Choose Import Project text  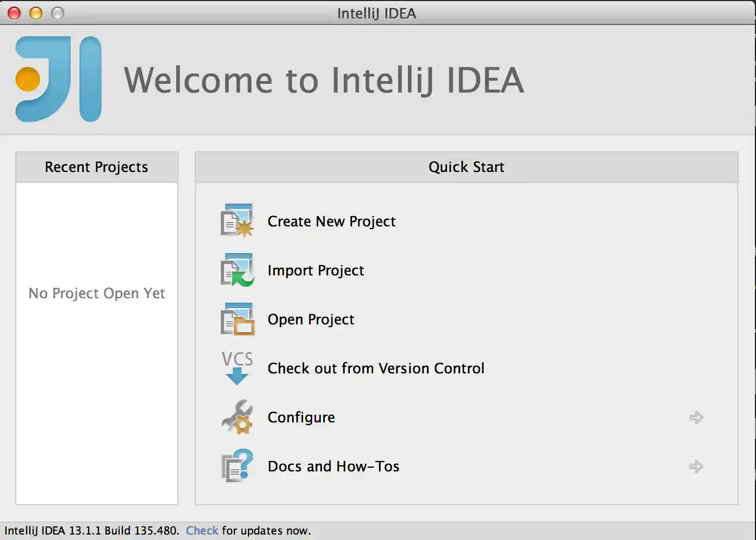[x=315, y=271]
